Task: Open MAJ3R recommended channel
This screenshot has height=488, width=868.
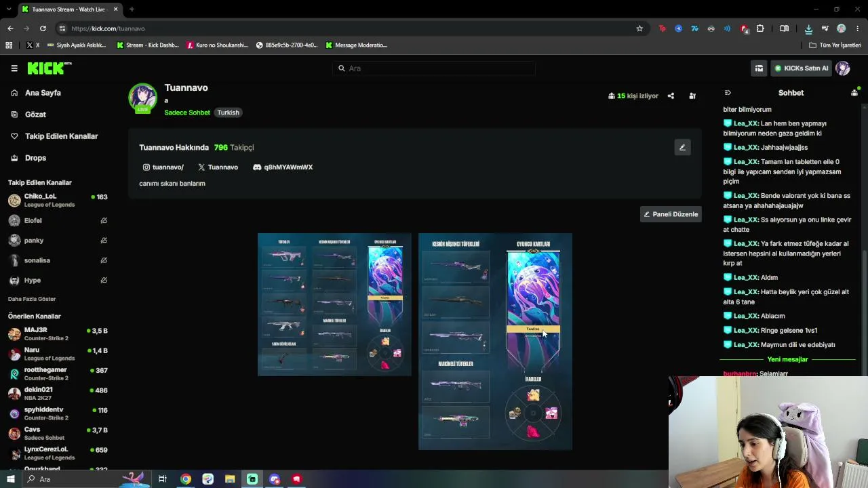Action: [x=58, y=334]
